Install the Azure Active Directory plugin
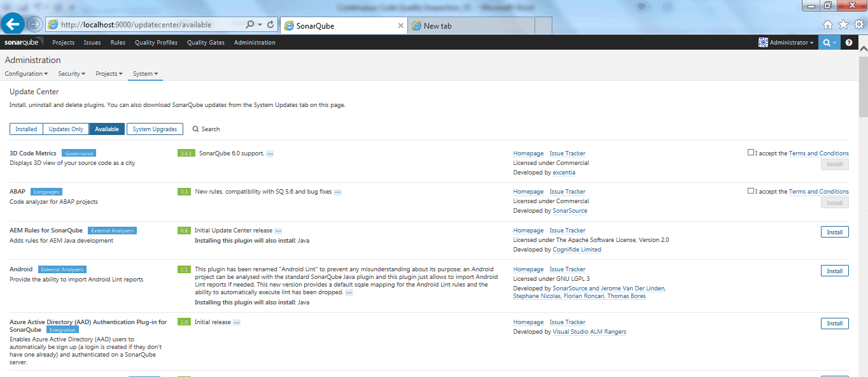 pyautogui.click(x=834, y=324)
